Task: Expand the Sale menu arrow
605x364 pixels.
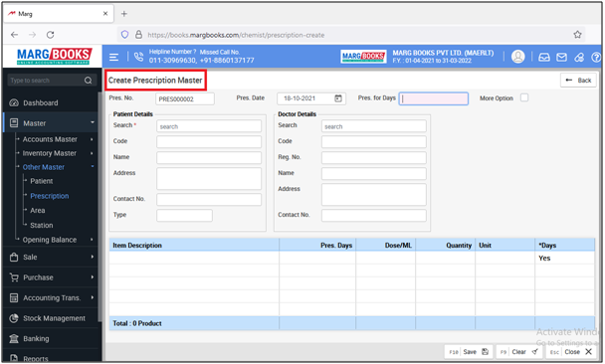Action: click(x=93, y=257)
